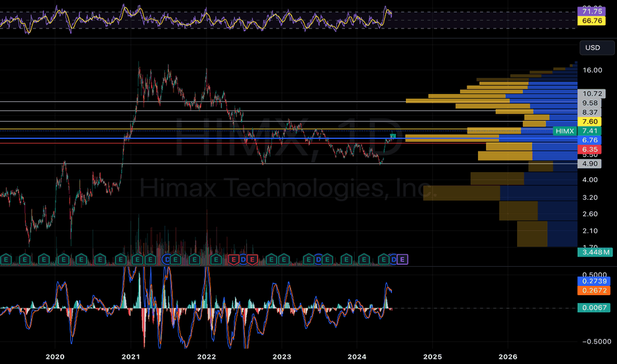The width and height of the screenshot is (617, 364).
Task: Click the 2023 label on time axis
Action: (282, 357)
